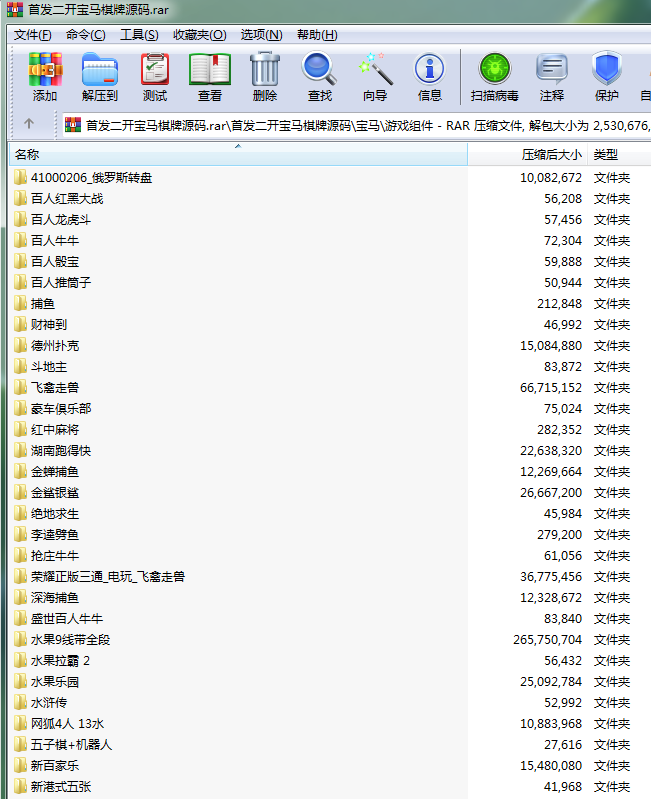Sort by the 类型 column header

[x=619, y=154]
